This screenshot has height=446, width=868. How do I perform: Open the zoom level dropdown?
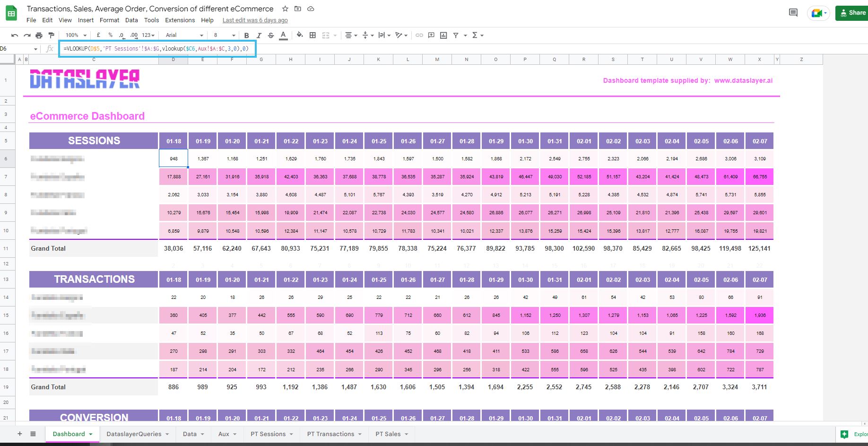[76, 35]
